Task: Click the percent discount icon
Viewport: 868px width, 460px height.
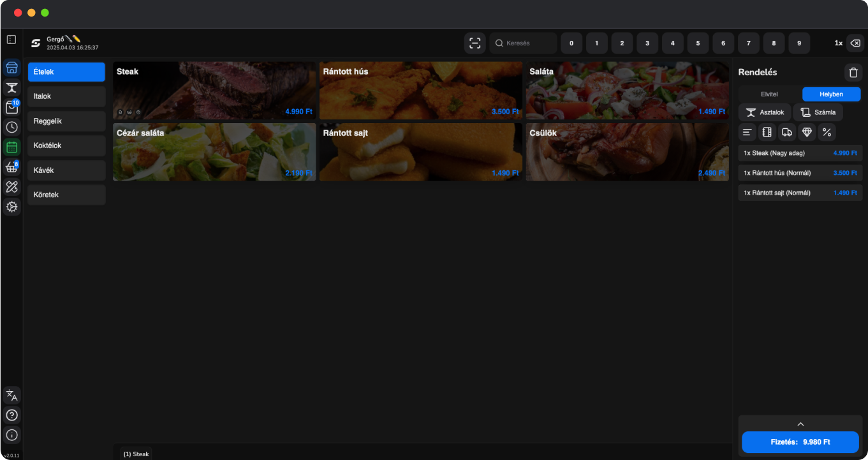Action: coord(827,132)
